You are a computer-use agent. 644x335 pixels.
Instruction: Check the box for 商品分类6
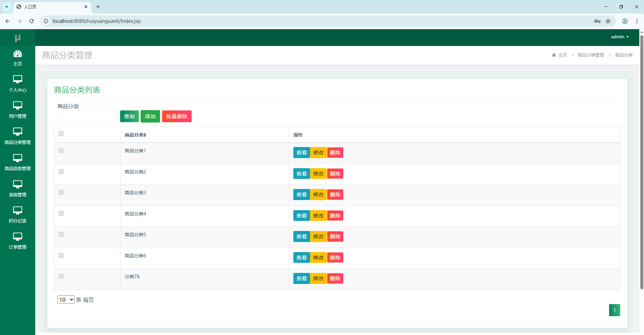pyautogui.click(x=61, y=255)
